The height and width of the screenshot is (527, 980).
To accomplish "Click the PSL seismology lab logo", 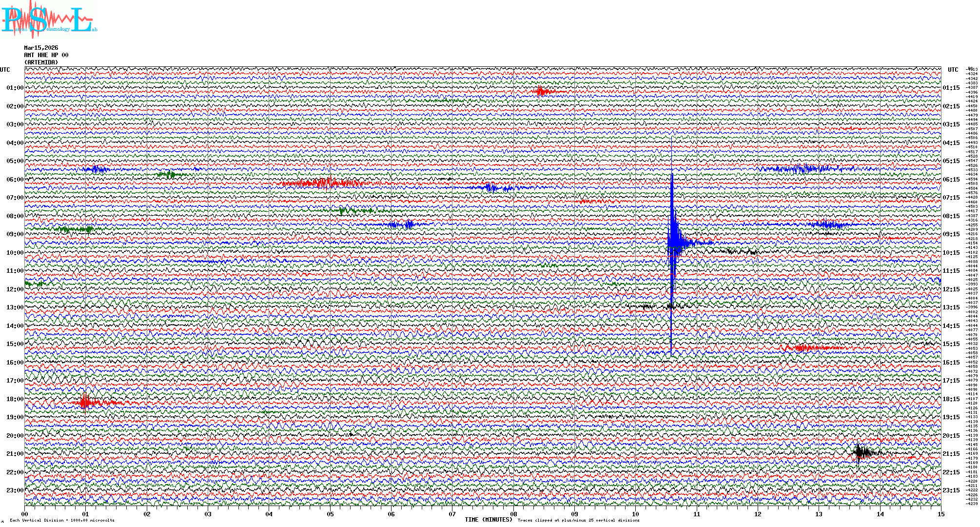I will tap(49, 20).
